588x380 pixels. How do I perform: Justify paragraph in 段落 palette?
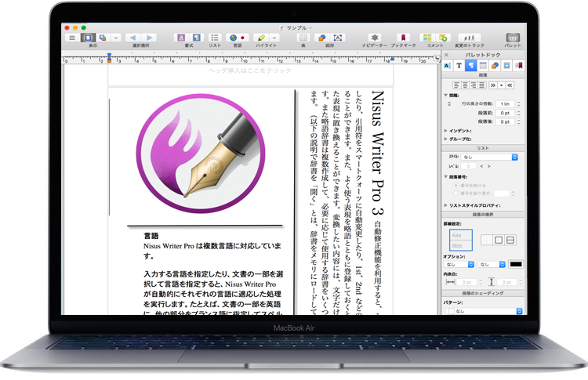click(x=482, y=85)
